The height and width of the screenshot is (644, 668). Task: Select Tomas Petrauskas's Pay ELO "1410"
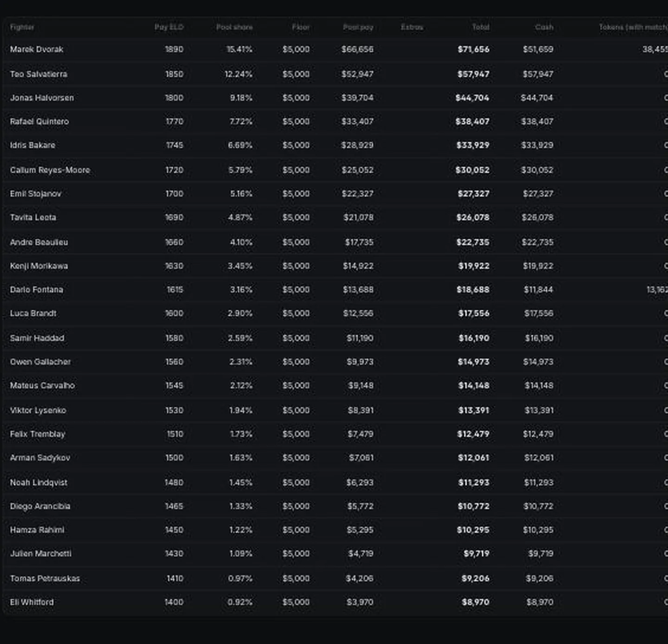175,579
